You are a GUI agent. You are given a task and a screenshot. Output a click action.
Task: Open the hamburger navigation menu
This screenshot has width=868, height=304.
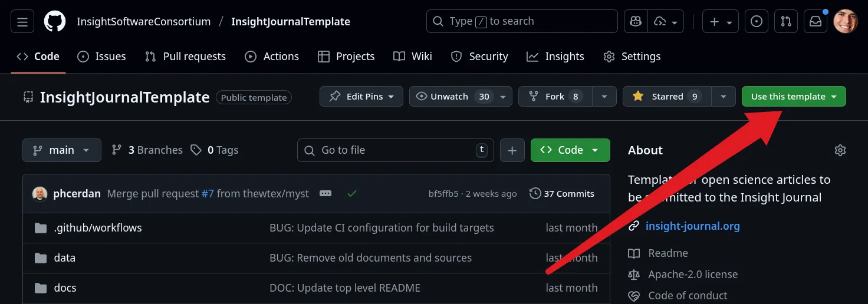(x=22, y=22)
